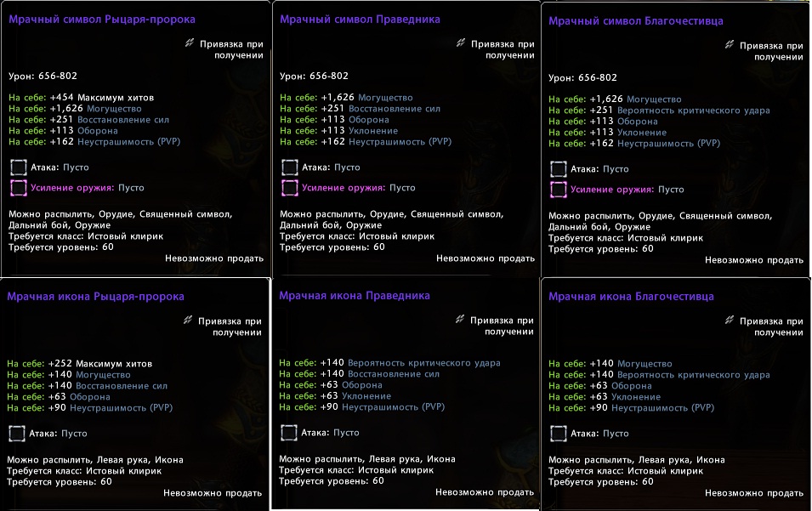Image resolution: width=812 pixels, height=511 pixels.
Task: Click Усиление оружия slot in Мрачный символ Рыцаря-пророка
Action: point(18,188)
